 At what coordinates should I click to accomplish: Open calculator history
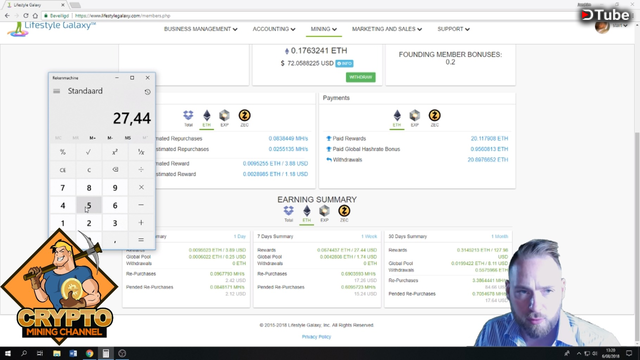tap(147, 92)
